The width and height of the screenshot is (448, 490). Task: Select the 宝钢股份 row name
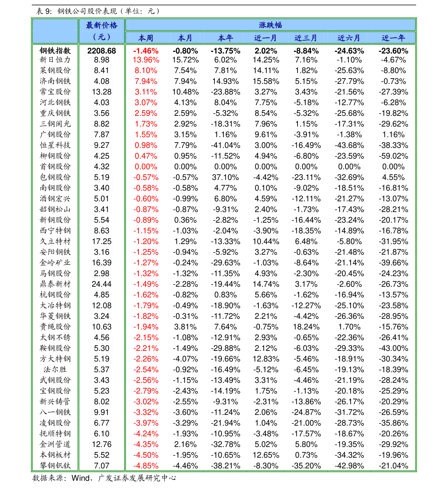click(55, 391)
